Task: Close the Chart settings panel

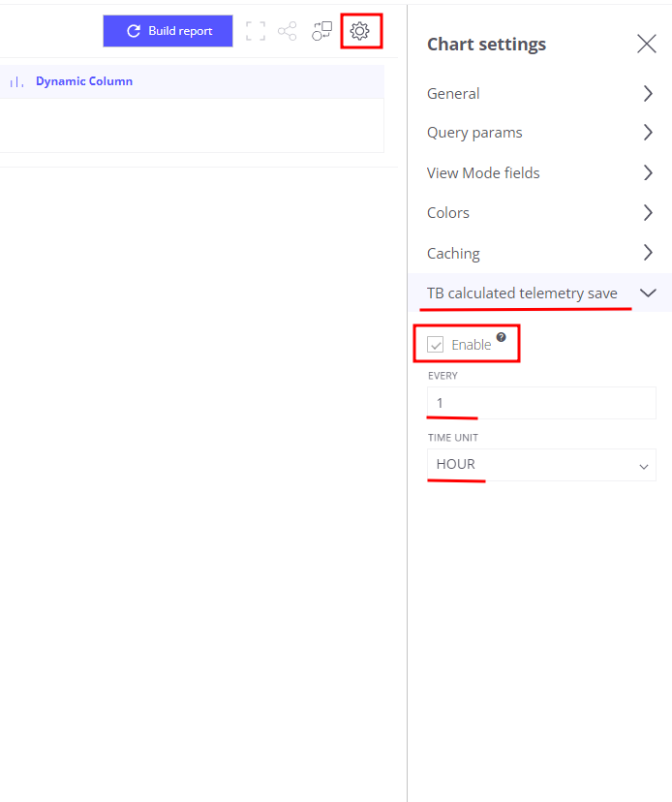Action: click(647, 44)
